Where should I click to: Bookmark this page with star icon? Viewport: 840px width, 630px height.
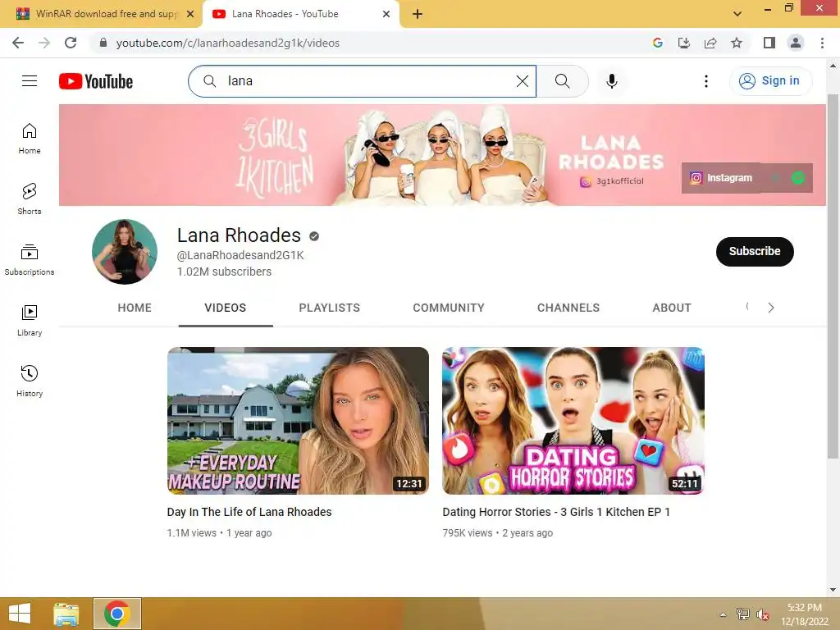click(x=737, y=43)
